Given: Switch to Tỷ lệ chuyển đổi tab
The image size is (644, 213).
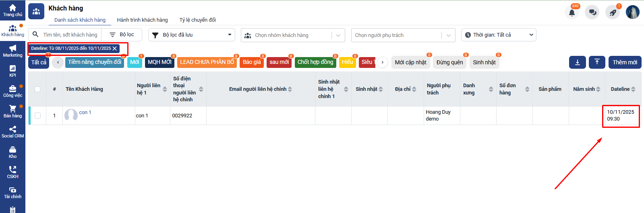Looking at the screenshot, I should coord(197,20).
